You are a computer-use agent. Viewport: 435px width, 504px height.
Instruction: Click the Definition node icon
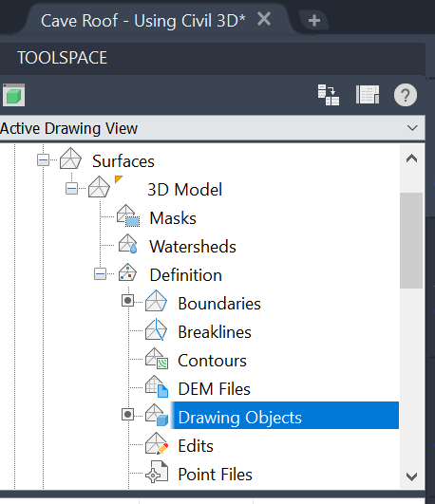click(x=127, y=272)
